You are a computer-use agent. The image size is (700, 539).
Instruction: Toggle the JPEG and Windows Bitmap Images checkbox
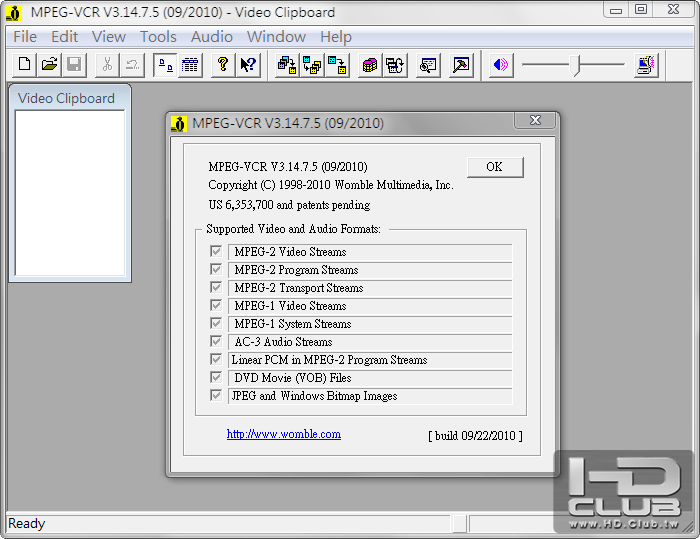(216, 395)
